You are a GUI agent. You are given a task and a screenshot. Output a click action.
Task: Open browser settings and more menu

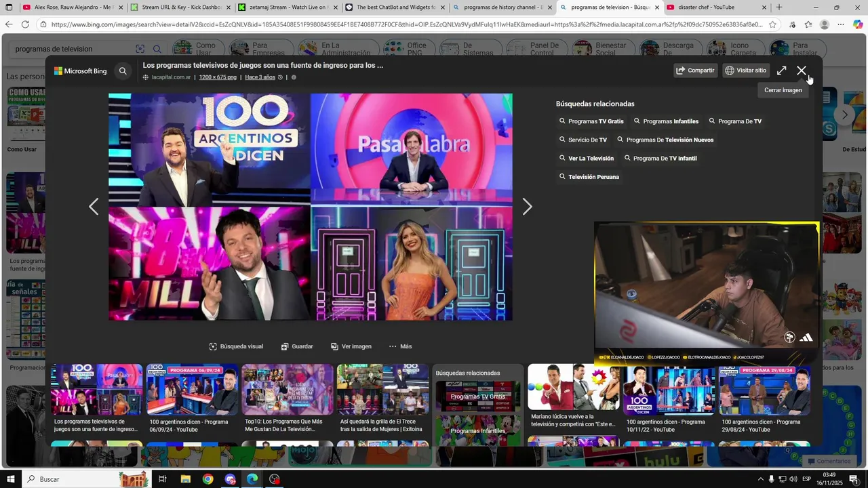[x=842, y=24]
